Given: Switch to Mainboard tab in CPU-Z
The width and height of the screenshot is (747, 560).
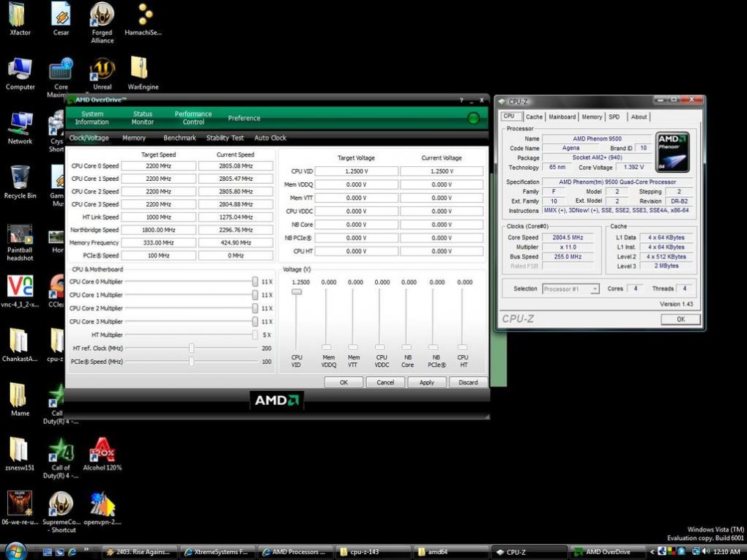Looking at the screenshot, I should tap(562, 116).
